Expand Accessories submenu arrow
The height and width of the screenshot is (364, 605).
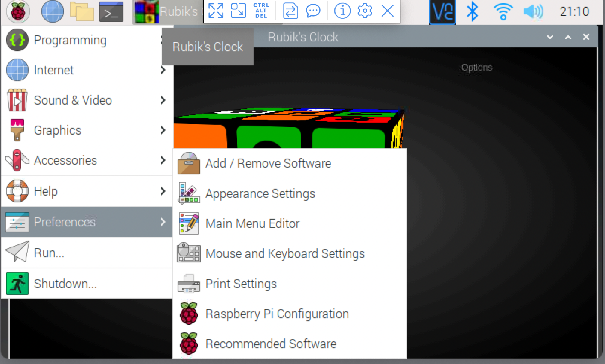163,160
